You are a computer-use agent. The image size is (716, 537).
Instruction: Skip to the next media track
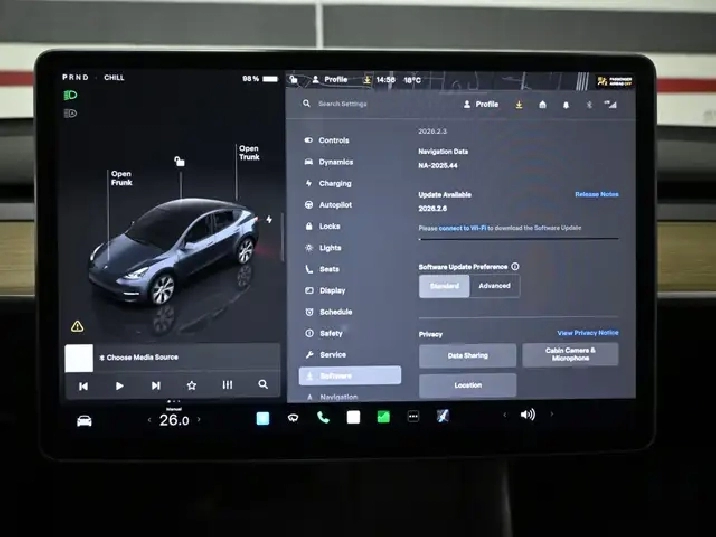coord(156,385)
